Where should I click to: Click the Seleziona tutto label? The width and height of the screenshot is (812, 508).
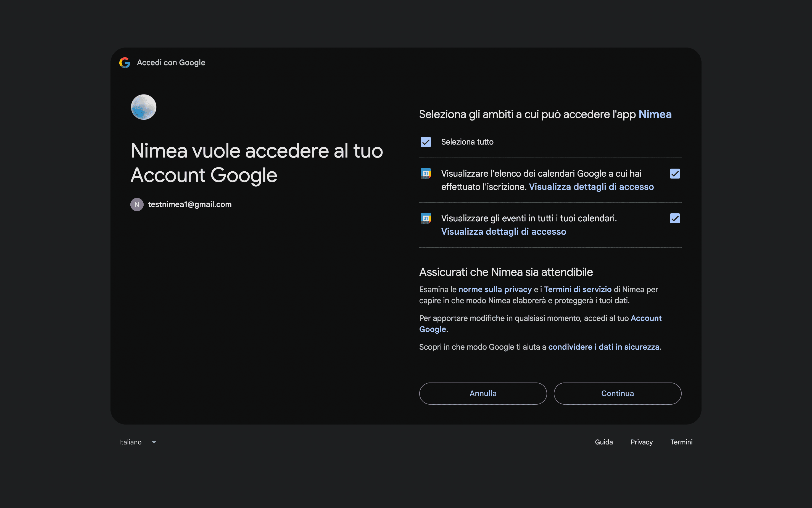coord(467,142)
